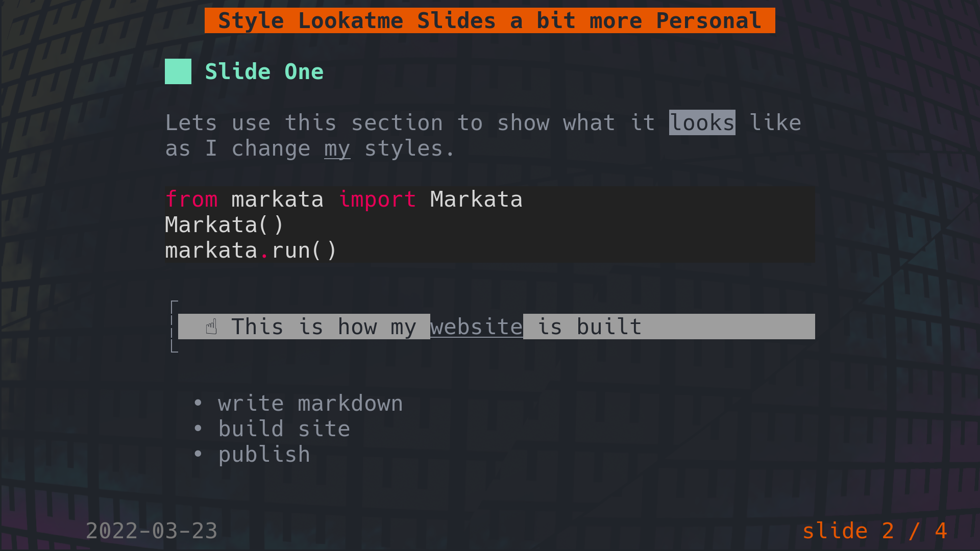Click the 'slide 2 / 4' counter
Screen dimensions: 980x551
pyautogui.click(x=874, y=531)
